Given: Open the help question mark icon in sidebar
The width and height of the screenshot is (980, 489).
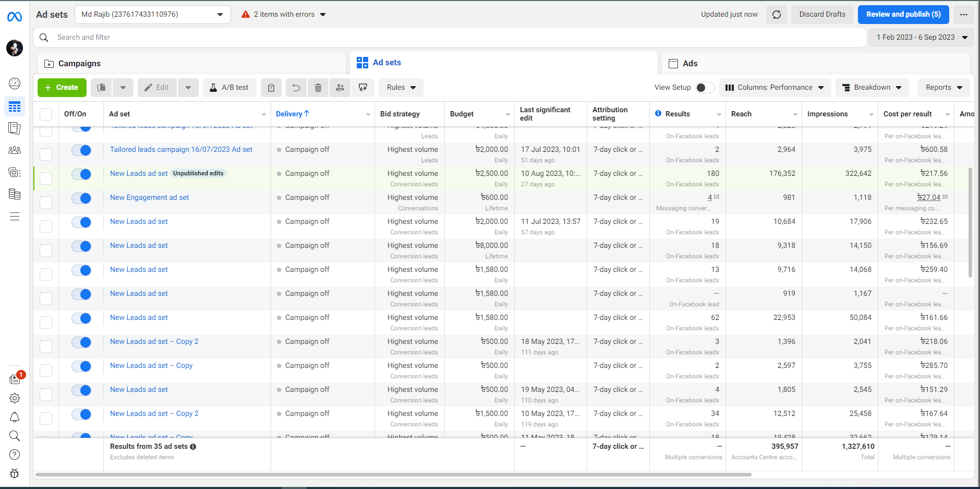Looking at the screenshot, I should [x=15, y=455].
